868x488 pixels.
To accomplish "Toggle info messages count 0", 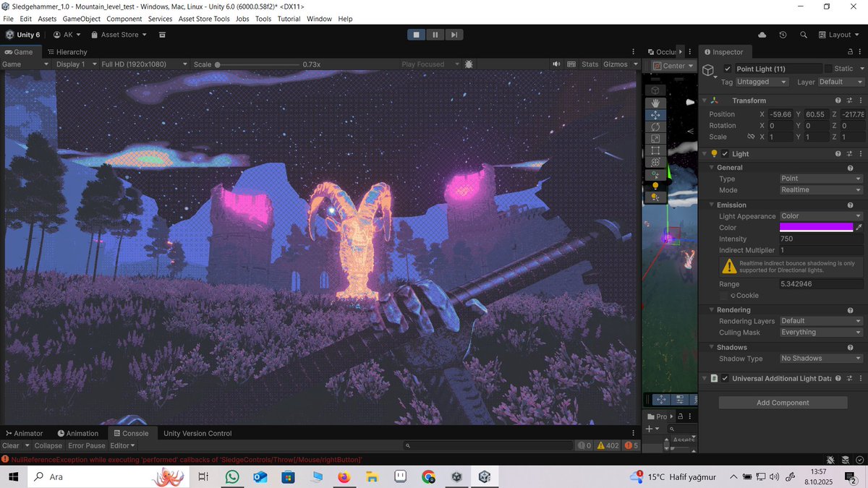I will pyautogui.click(x=584, y=446).
